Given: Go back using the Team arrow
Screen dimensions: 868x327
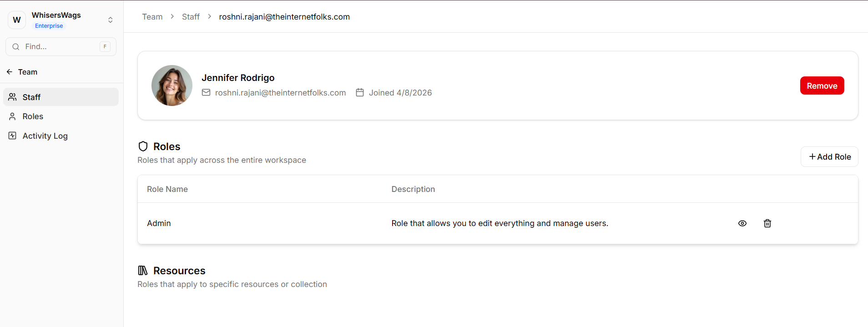Looking at the screenshot, I should 10,72.
